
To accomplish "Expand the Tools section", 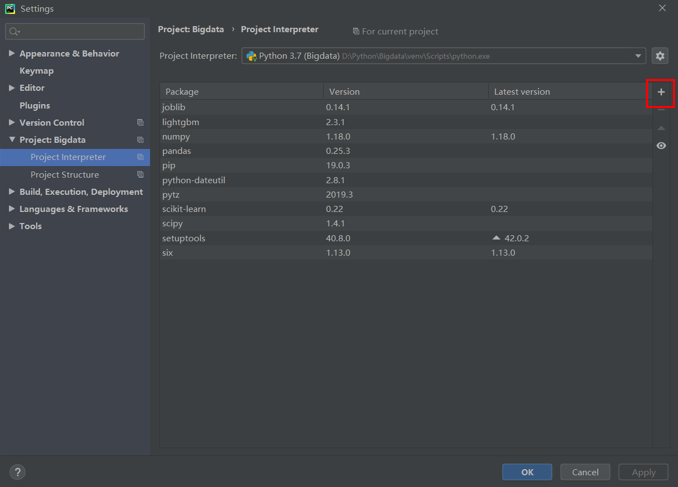I will tap(12, 226).
